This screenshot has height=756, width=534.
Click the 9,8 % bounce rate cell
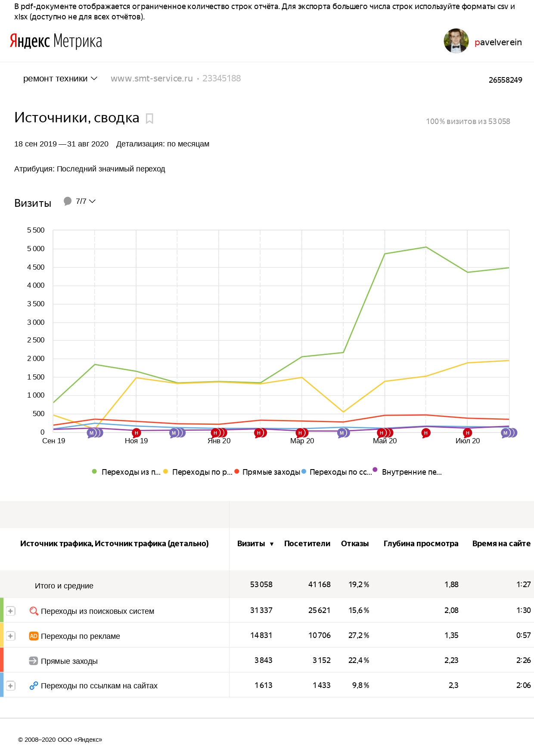click(360, 685)
